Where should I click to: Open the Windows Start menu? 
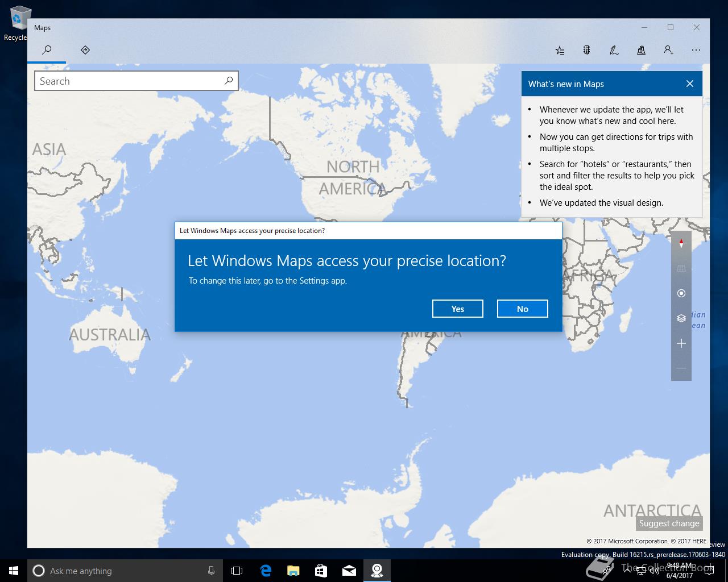click(x=14, y=571)
